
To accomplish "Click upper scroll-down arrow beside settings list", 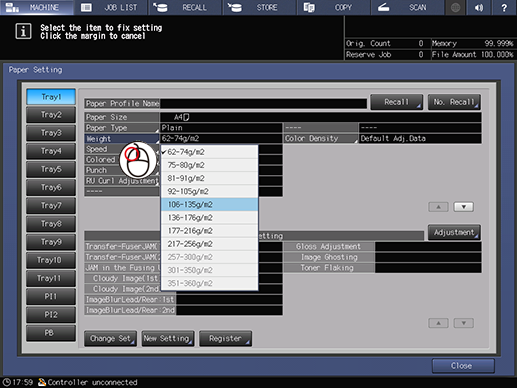I will [x=463, y=207].
